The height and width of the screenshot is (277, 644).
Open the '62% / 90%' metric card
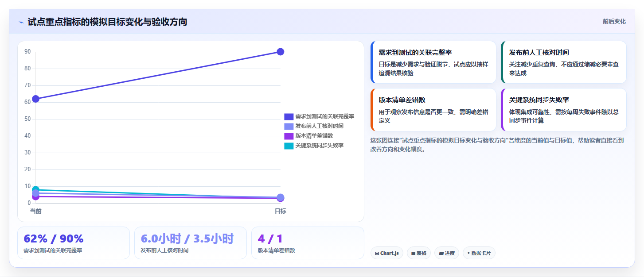74,243
